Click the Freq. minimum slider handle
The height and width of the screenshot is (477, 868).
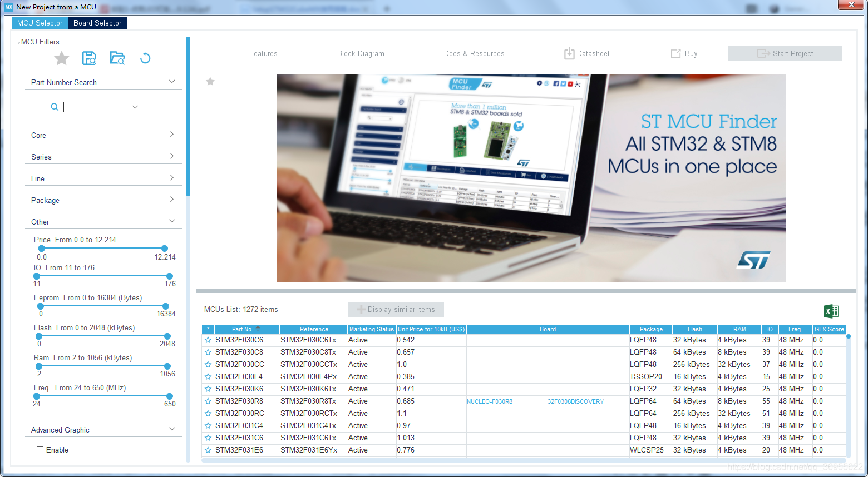click(x=37, y=396)
